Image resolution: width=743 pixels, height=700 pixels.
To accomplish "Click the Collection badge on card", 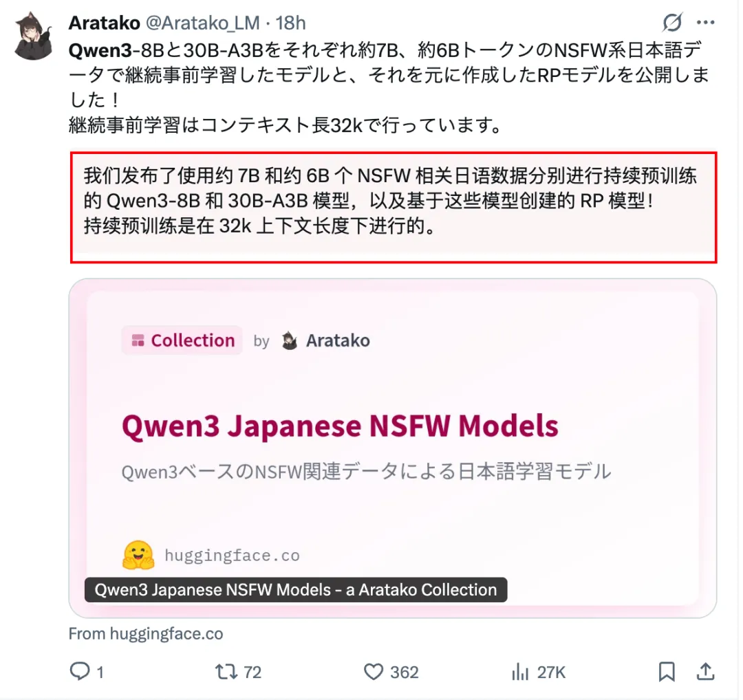I will click(182, 340).
